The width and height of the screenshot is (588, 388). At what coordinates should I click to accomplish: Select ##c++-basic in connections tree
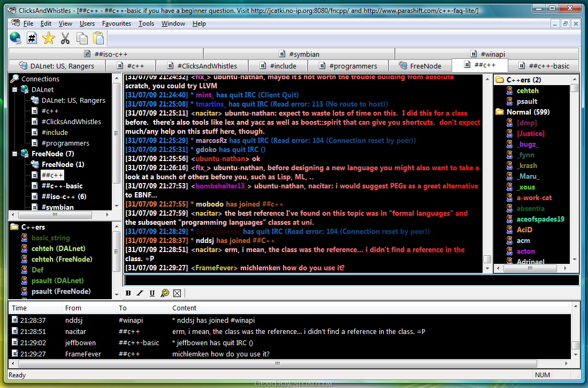pyautogui.click(x=62, y=186)
